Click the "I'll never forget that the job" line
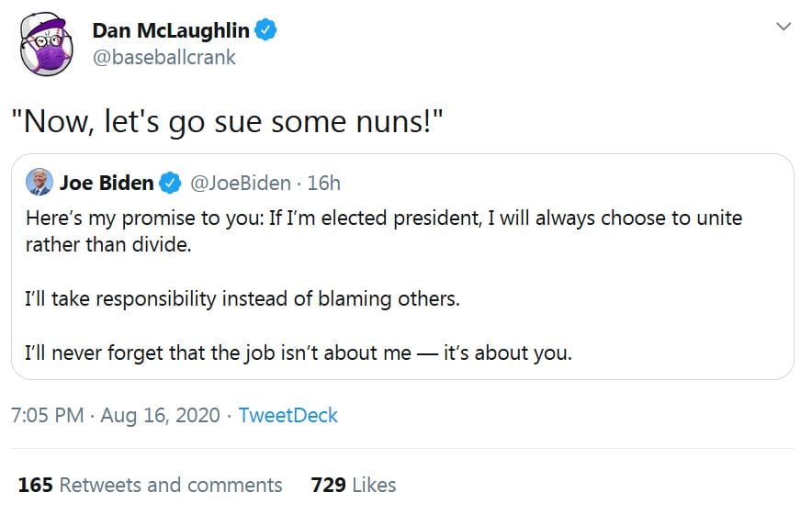The width and height of the screenshot is (812, 515). (299, 353)
